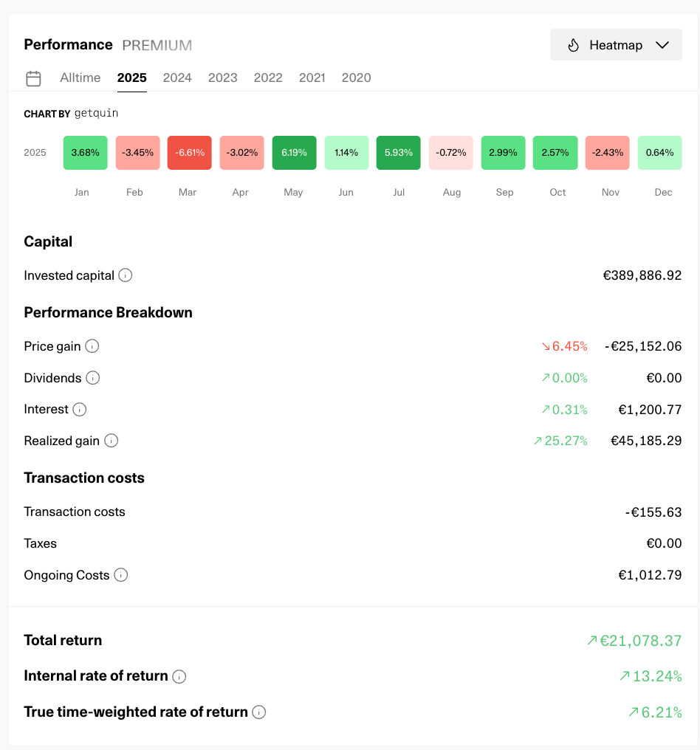
Task: Click the March -6.61% heatmap cell
Action: (x=190, y=153)
